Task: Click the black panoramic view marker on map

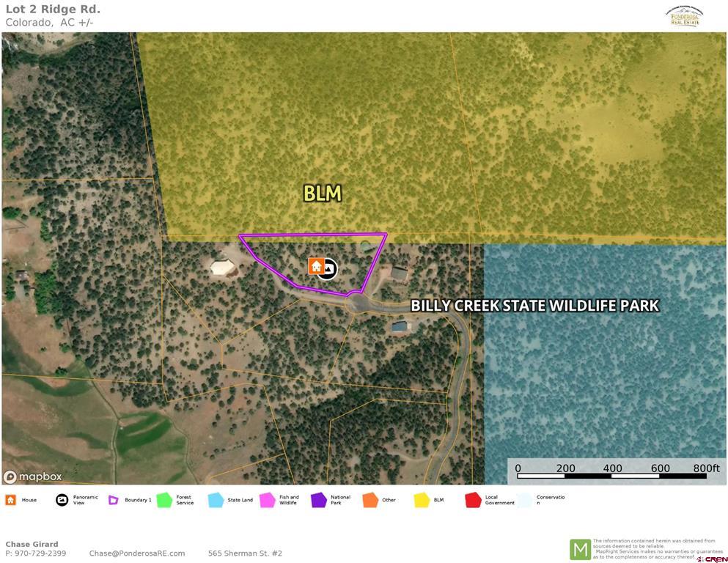Action: pyautogui.click(x=328, y=269)
